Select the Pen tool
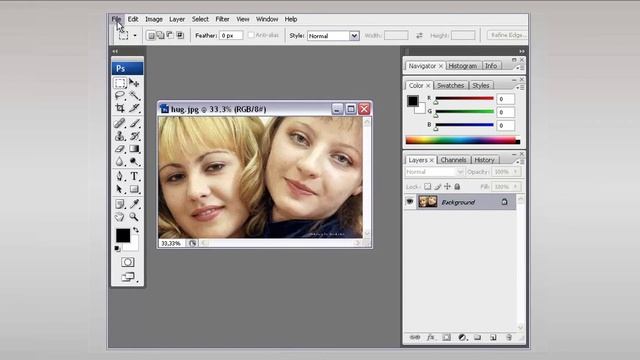The width and height of the screenshot is (640, 360). tap(120, 176)
